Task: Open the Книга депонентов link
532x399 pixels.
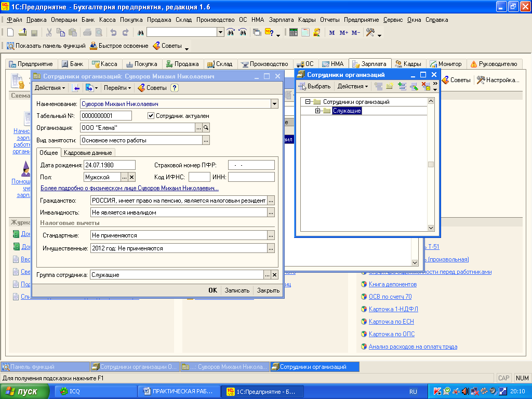Action: click(x=393, y=284)
